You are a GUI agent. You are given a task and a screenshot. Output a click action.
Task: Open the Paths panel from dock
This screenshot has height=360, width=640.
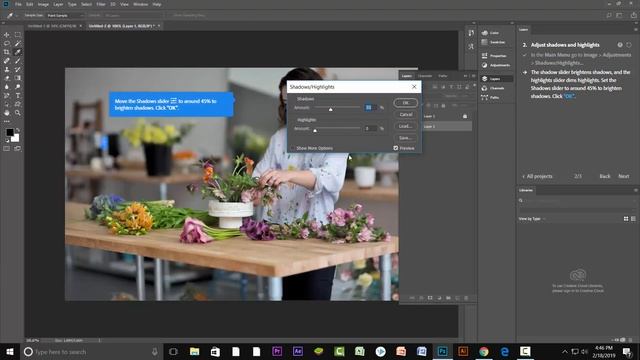pos(494,98)
